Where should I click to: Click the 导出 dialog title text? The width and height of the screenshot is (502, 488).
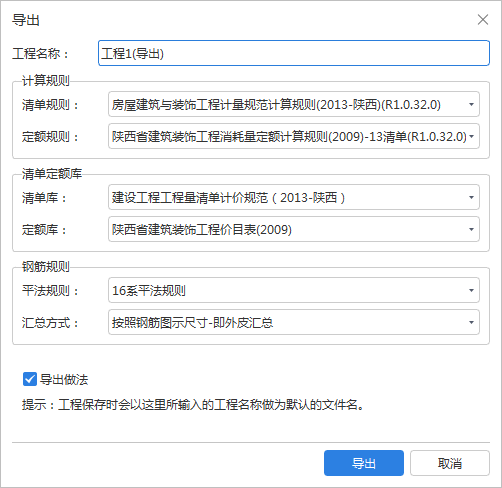26,20
